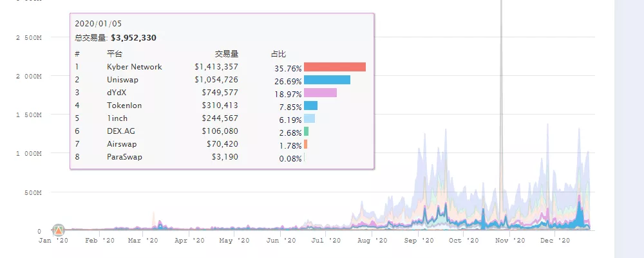Select the Kyber Network row name
The width and height of the screenshot is (644, 258).
point(134,67)
